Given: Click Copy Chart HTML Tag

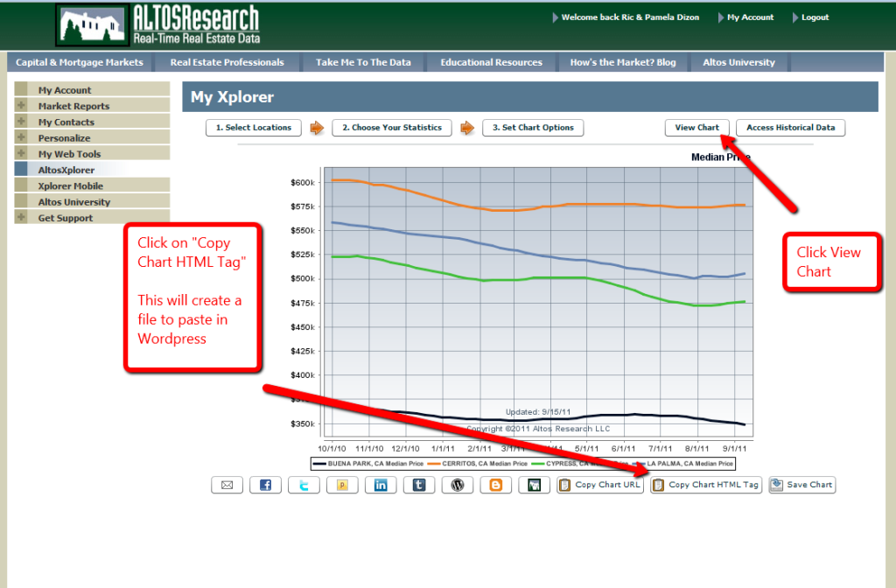Looking at the screenshot, I should click(x=705, y=484).
